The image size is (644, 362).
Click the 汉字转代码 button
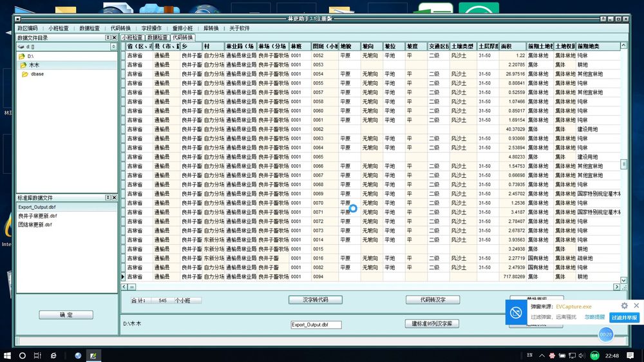coord(315,300)
